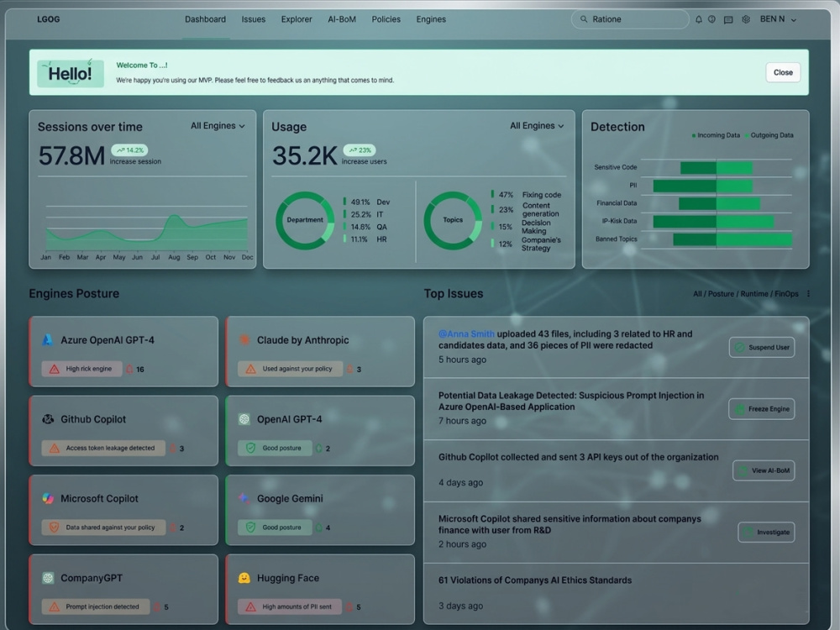
Task: Click the CompanyGPT logo icon
Action: (48, 578)
